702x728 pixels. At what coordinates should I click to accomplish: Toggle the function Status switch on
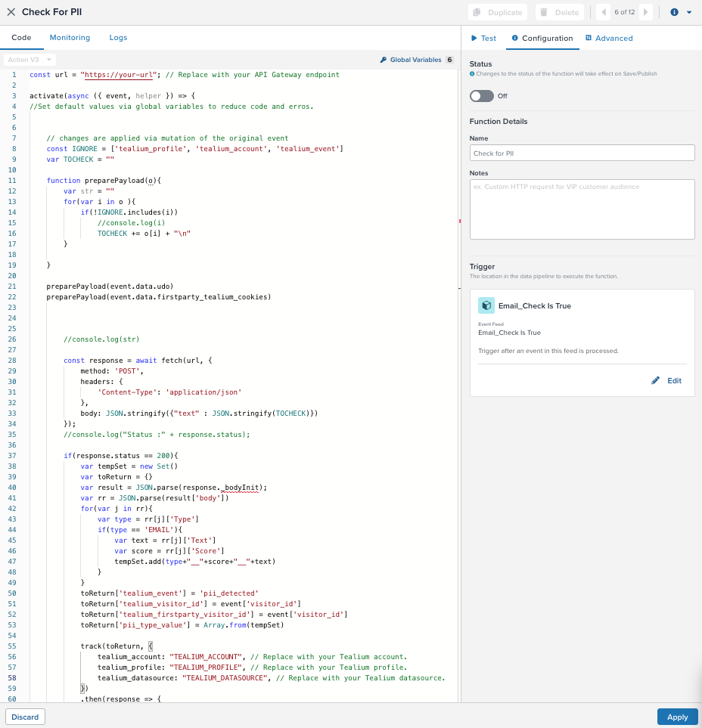tap(481, 96)
